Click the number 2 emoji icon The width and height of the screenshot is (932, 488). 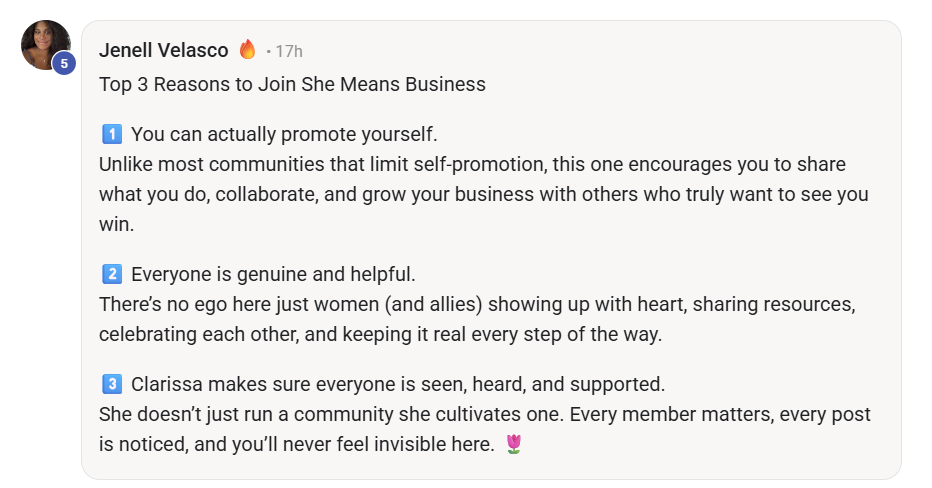(111, 274)
